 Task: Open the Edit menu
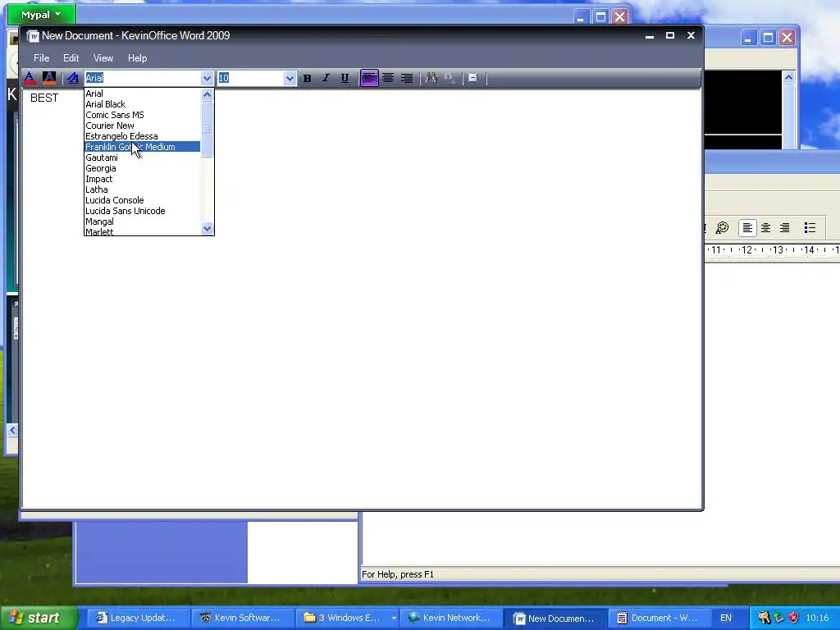click(x=71, y=58)
